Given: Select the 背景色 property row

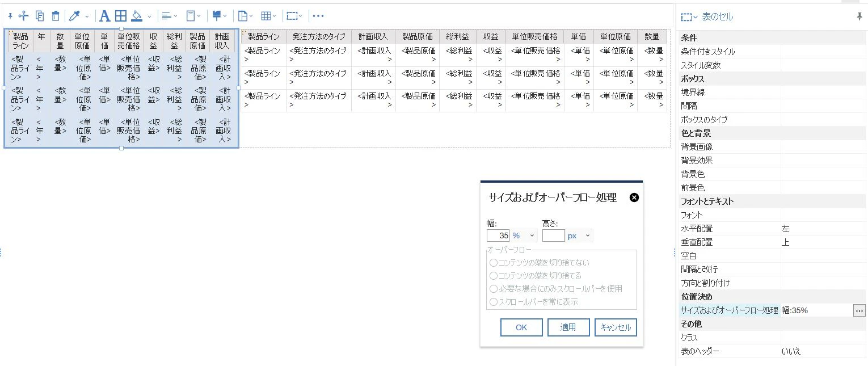Looking at the screenshot, I should (772, 174).
